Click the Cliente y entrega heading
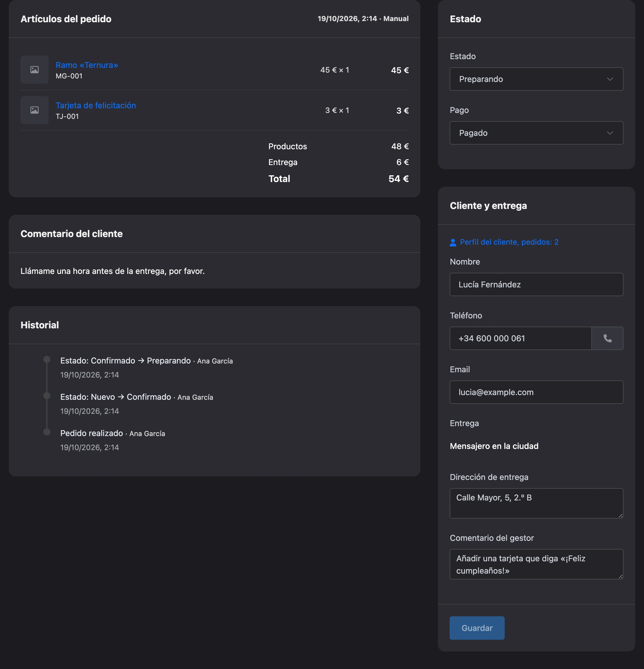The width and height of the screenshot is (644, 669). coord(488,205)
